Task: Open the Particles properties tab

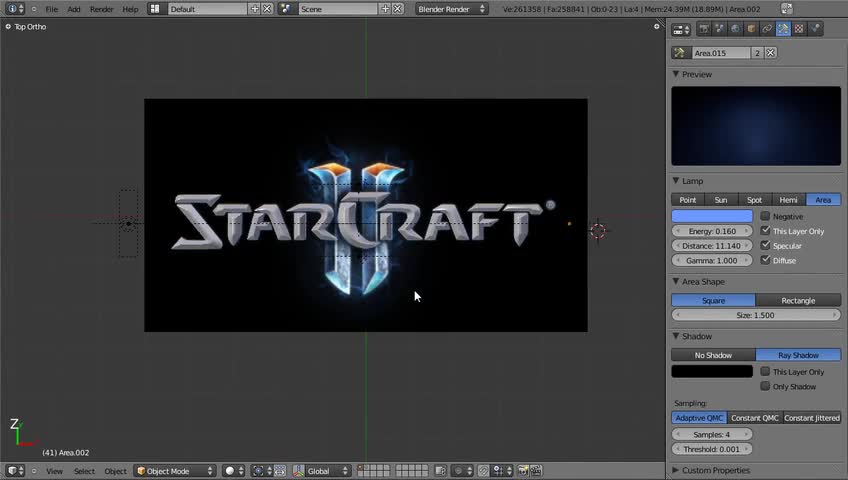Action: coord(815,29)
